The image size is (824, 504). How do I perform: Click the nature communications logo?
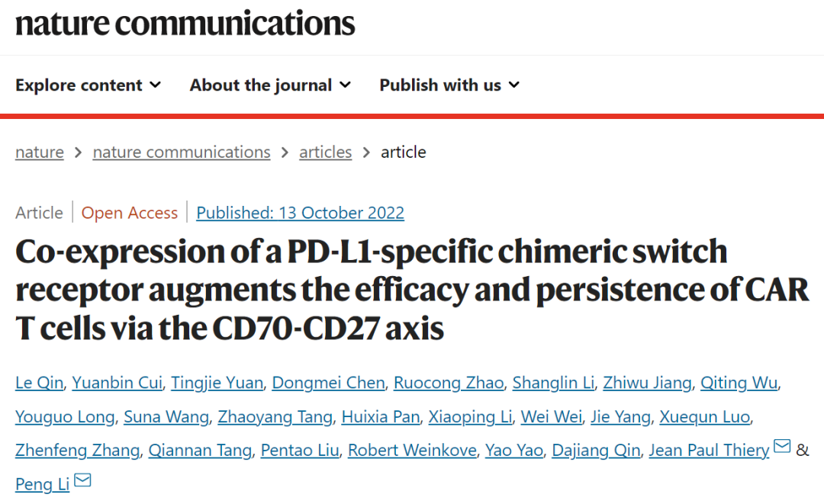185,24
